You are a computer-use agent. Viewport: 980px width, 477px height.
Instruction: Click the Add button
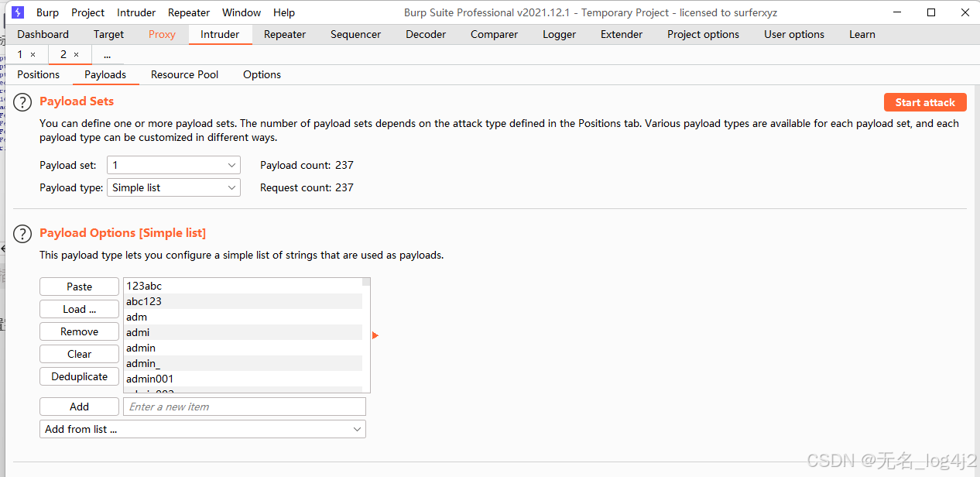(79, 407)
